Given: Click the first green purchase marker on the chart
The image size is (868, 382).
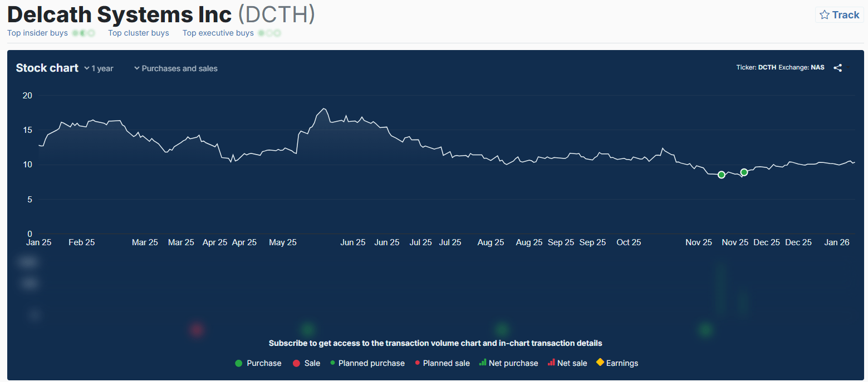Looking at the screenshot, I should pyautogui.click(x=722, y=175).
